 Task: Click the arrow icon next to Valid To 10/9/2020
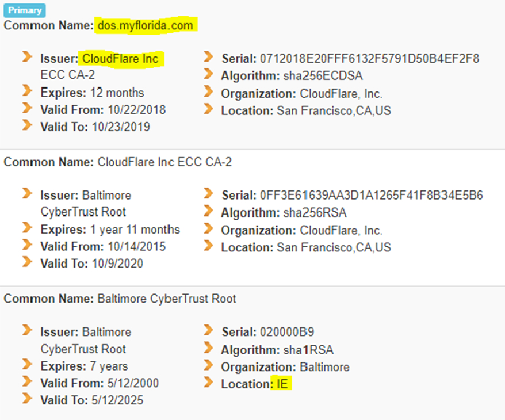[27, 262]
